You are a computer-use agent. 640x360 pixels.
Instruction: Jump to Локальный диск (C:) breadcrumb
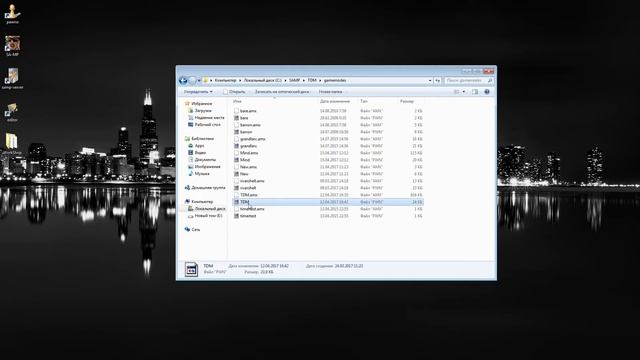point(262,81)
